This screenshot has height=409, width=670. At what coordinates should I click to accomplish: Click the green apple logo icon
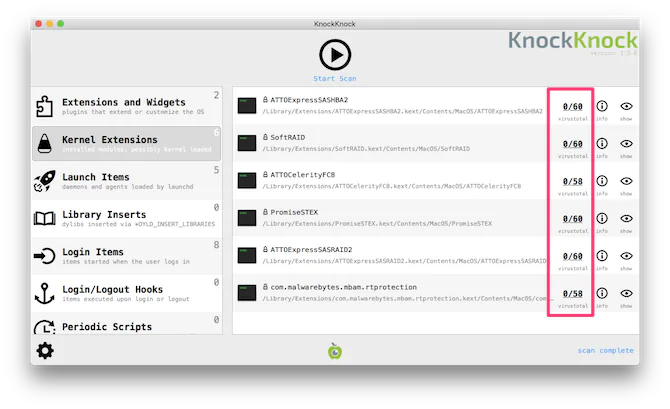335,351
